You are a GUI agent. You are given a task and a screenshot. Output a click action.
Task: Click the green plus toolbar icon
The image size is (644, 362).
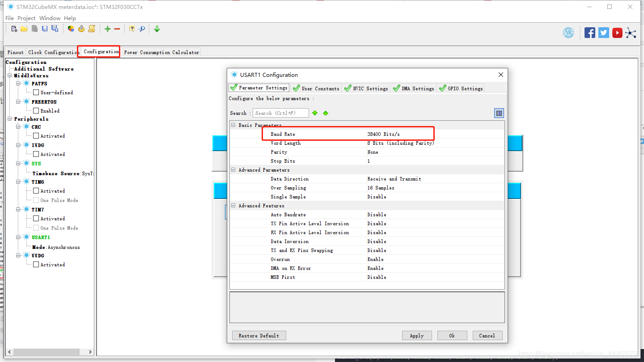(x=107, y=29)
